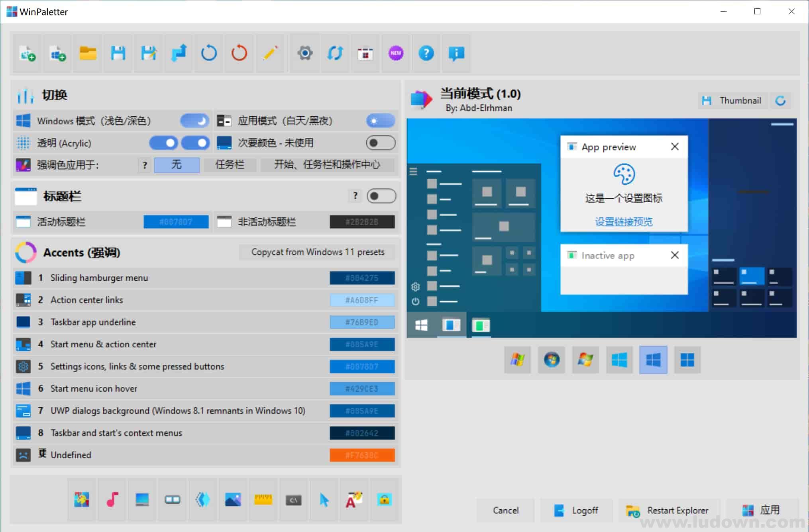Click the red restore circular arrow icon
Viewport: 809px width, 532px height.
pyautogui.click(x=239, y=53)
